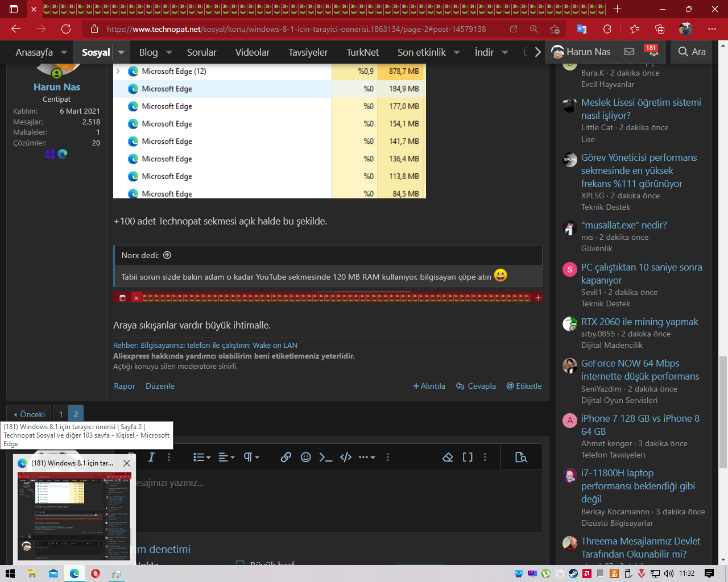Open a new browser tab

point(618,9)
